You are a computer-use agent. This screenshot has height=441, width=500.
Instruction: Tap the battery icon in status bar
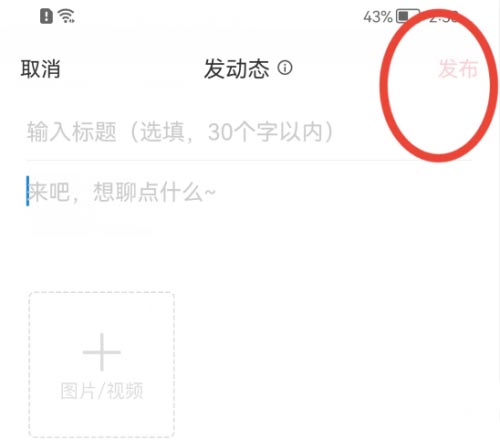coord(407,16)
